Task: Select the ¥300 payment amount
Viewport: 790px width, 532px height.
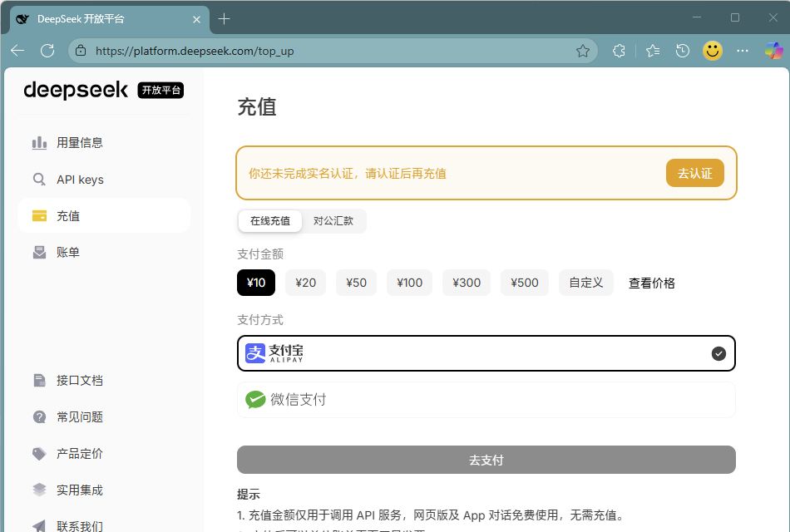Action: coord(466,283)
